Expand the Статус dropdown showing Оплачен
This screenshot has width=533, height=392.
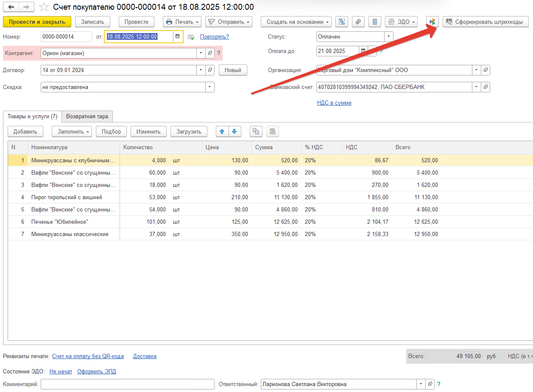coord(388,37)
